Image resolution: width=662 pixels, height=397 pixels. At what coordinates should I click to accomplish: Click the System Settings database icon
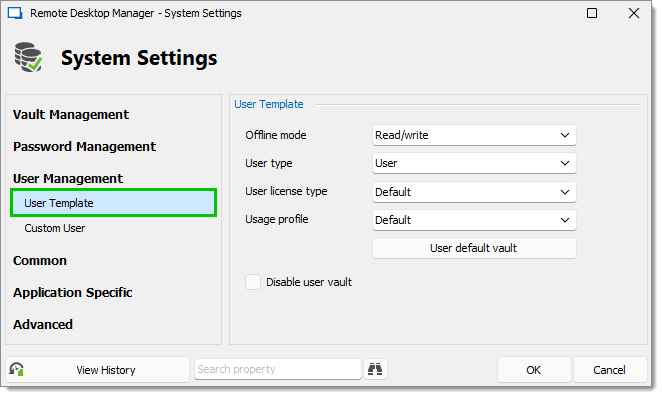click(x=28, y=57)
